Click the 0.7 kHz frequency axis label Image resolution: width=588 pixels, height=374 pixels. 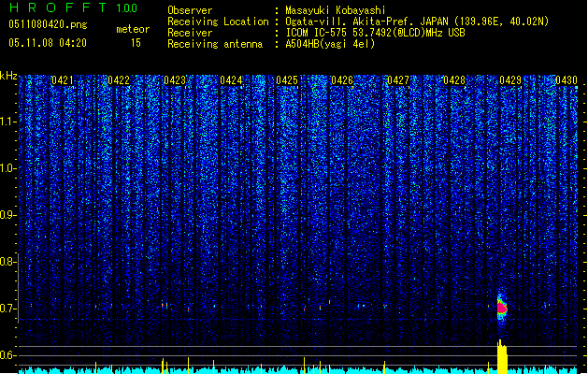pos(7,309)
